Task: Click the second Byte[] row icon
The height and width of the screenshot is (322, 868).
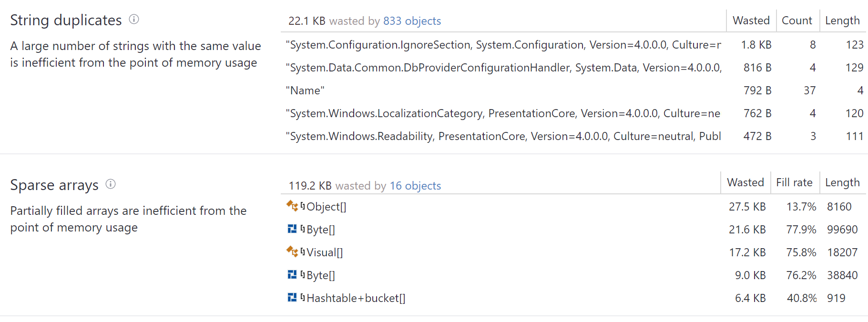Action: [292, 275]
